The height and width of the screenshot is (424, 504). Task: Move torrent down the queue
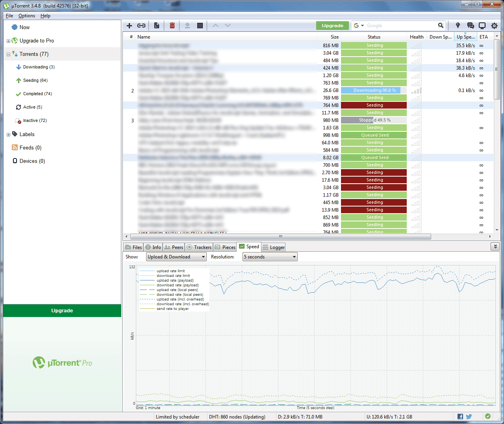228,26
